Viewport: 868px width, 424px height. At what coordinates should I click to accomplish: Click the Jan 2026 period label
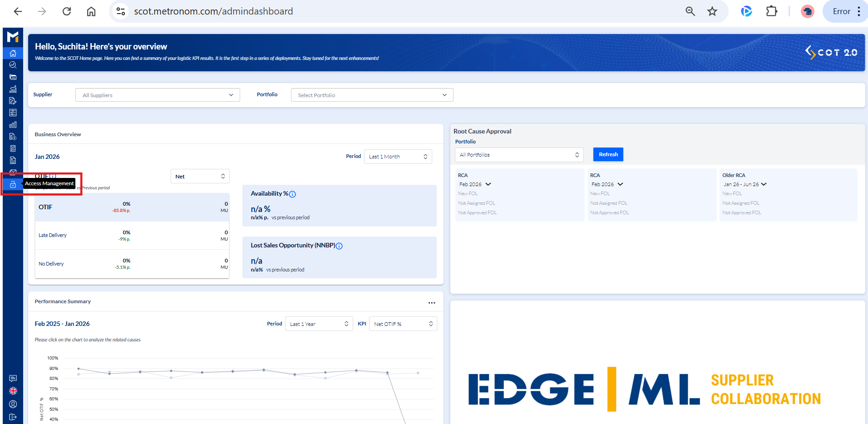coord(47,157)
